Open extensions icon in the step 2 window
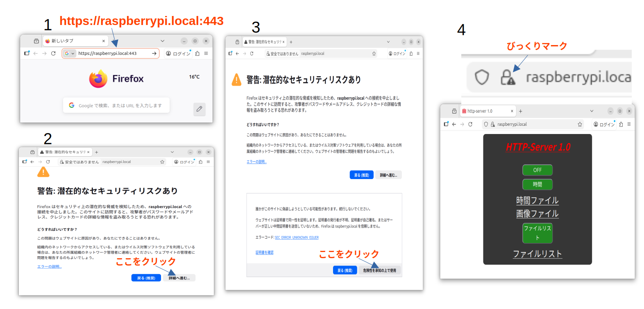The width and height of the screenshot is (644, 309). pos(200,162)
